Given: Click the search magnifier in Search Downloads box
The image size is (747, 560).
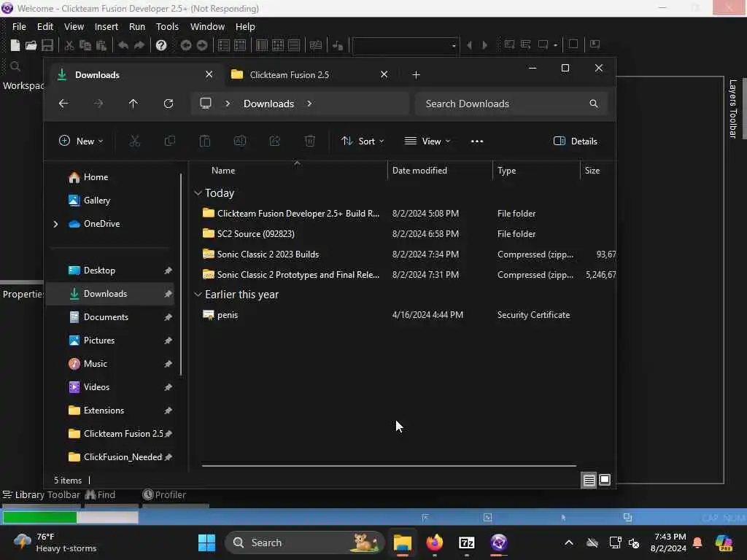Looking at the screenshot, I should point(594,104).
